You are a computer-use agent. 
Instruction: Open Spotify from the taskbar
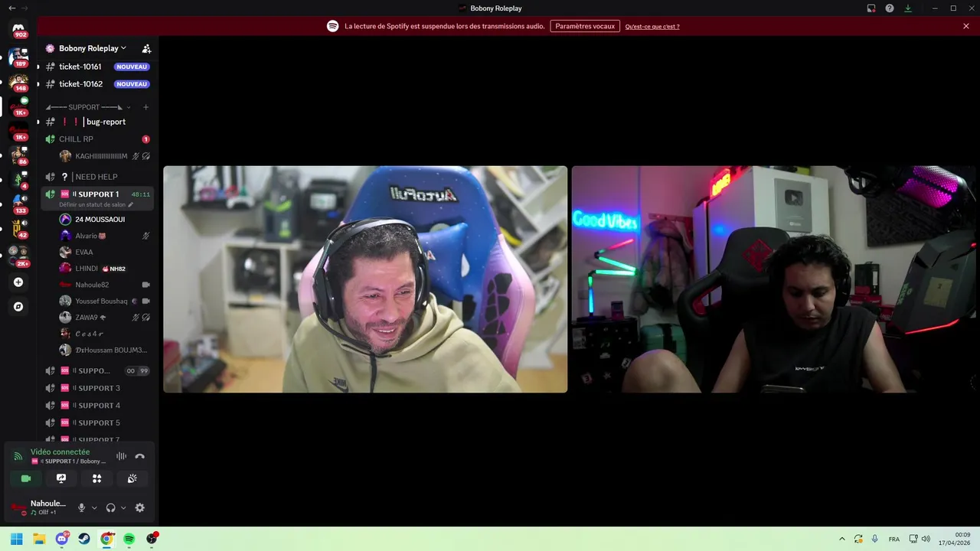(129, 539)
